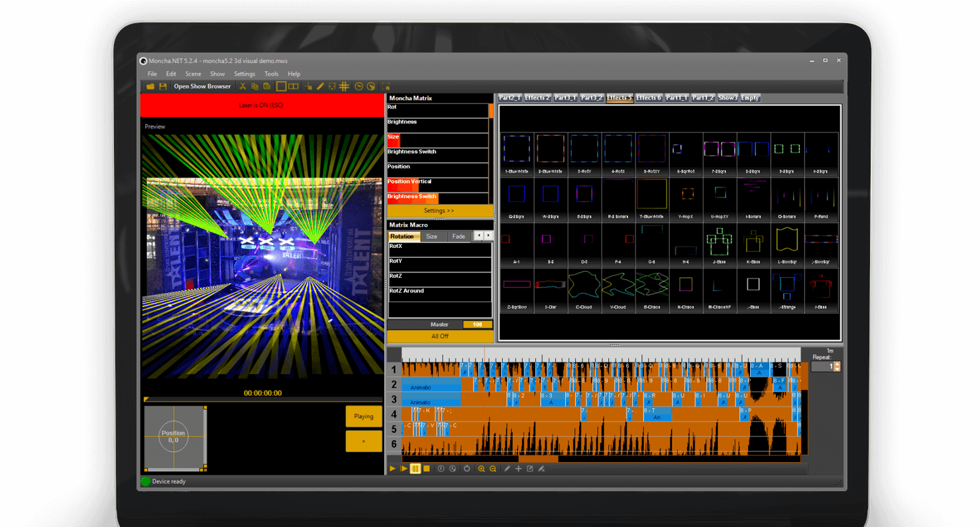The height and width of the screenshot is (527, 980).
Task: Select the pencil draw tool in top toolbar
Action: (320, 86)
